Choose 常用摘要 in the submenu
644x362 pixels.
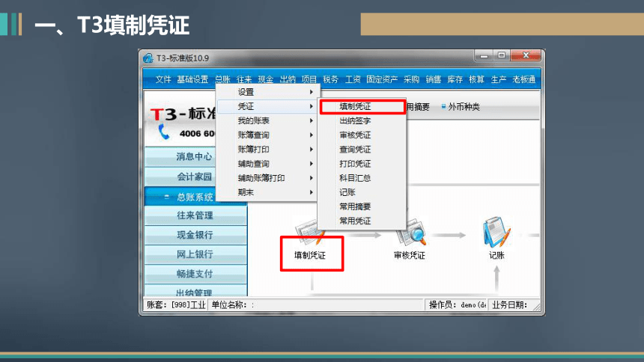tap(362, 206)
